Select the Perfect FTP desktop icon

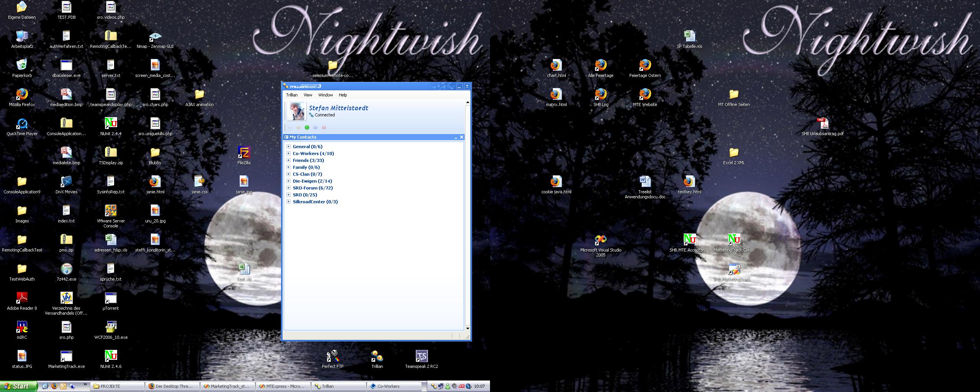tap(333, 357)
